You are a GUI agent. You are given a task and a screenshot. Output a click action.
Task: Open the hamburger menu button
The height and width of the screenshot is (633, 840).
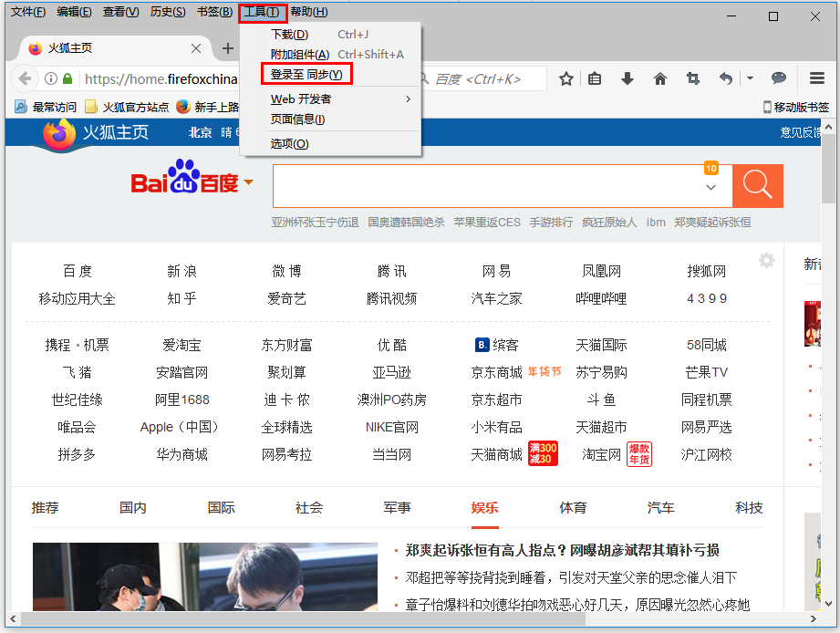pyautogui.click(x=817, y=78)
